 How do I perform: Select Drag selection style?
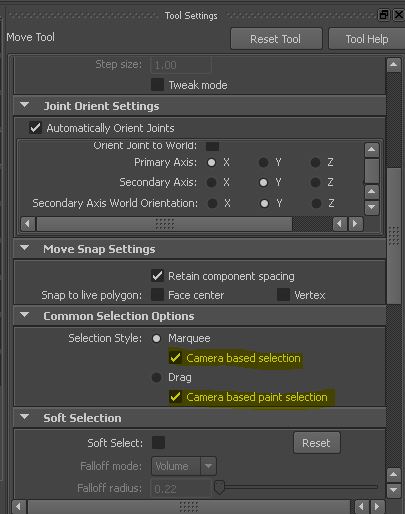point(156,378)
